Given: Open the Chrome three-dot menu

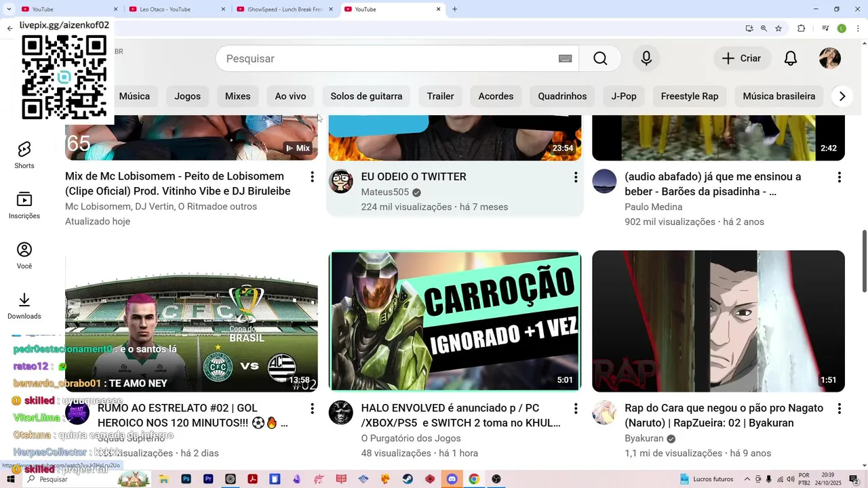Looking at the screenshot, I should click(x=858, y=28).
